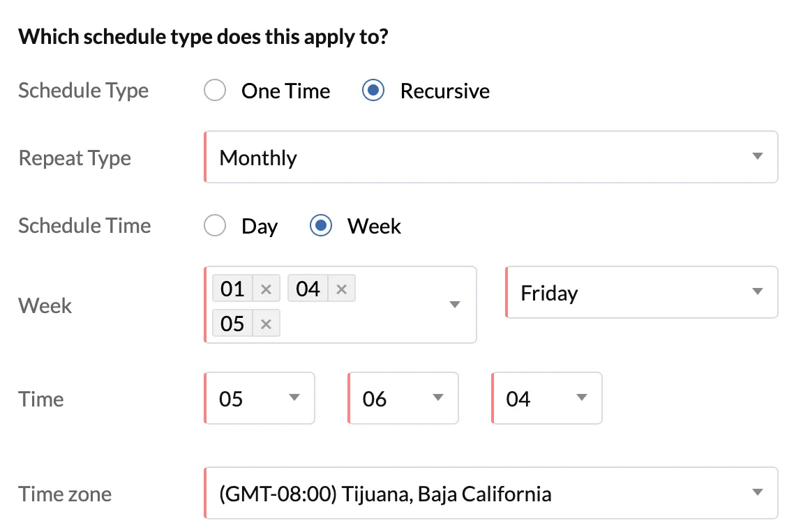This screenshot has width=810, height=532.
Task: Open the Repeat Type Monthly dropdown
Action: click(491, 157)
